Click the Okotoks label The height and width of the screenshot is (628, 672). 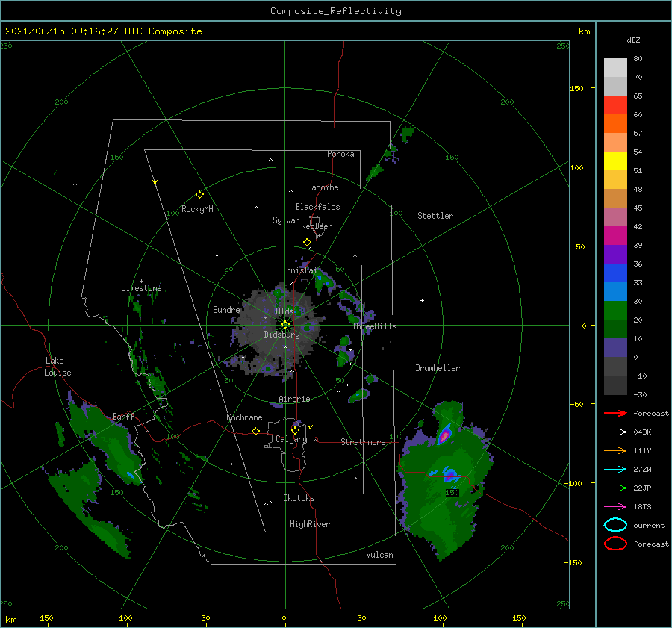tap(299, 498)
